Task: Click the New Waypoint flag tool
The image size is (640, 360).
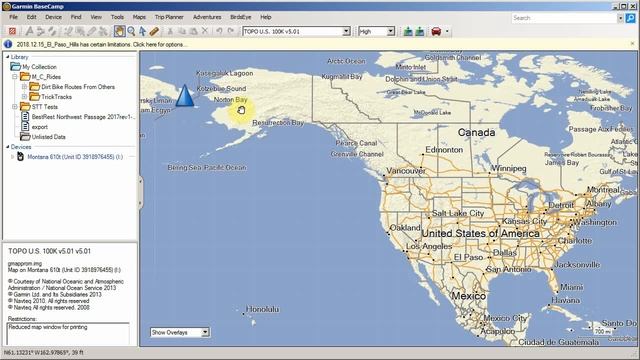Action: click(x=29, y=31)
